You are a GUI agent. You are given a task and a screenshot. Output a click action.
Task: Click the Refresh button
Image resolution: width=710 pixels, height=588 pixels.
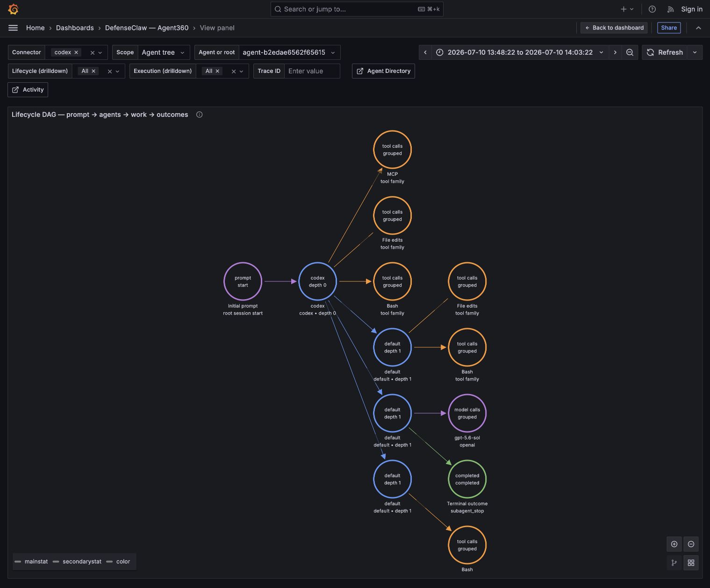(x=665, y=52)
